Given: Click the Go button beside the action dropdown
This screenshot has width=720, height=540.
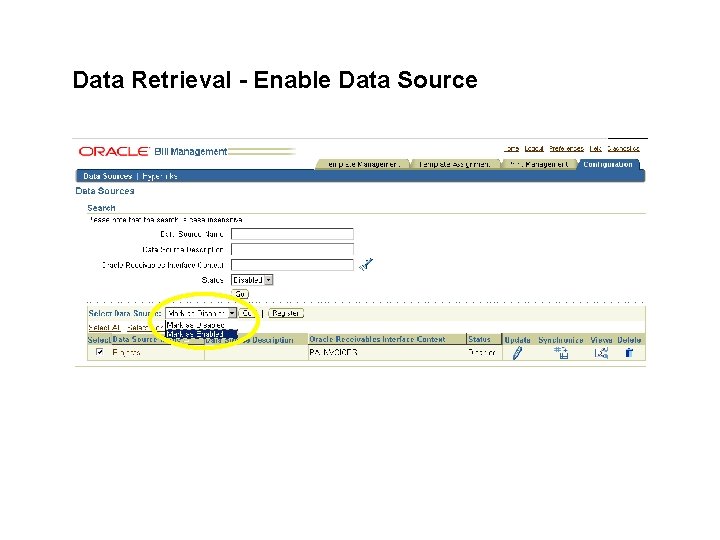Looking at the screenshot, I should pyautogui.click(x=248, y=313).
